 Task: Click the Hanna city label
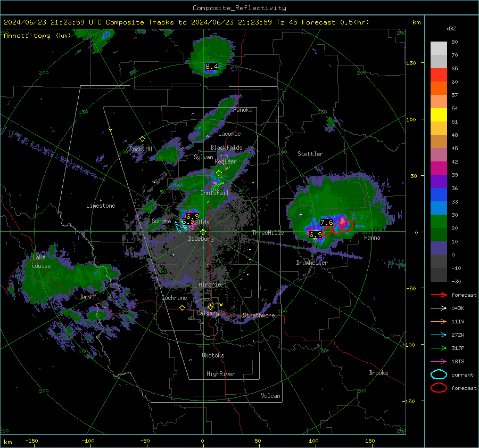(x=372, y=238)
